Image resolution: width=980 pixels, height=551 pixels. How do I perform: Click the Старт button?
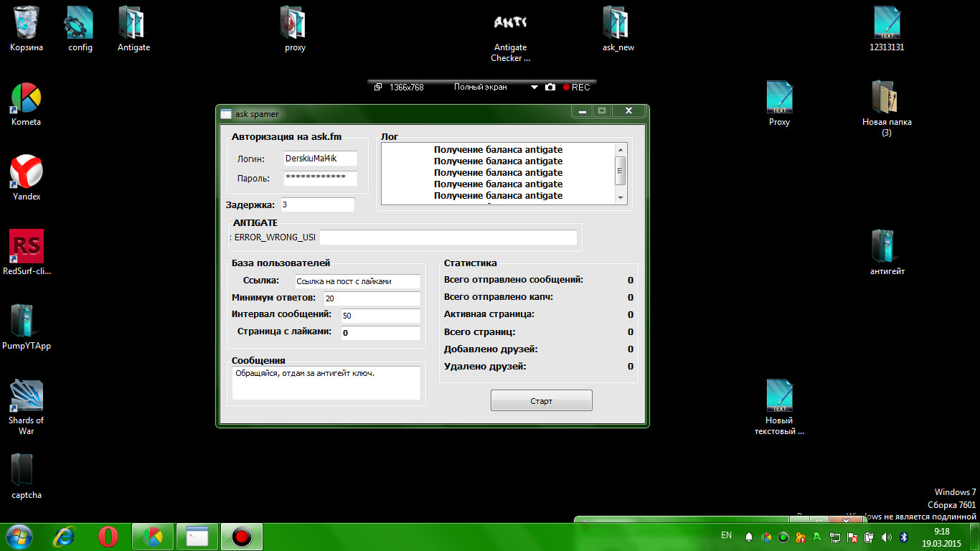[542, 400]
